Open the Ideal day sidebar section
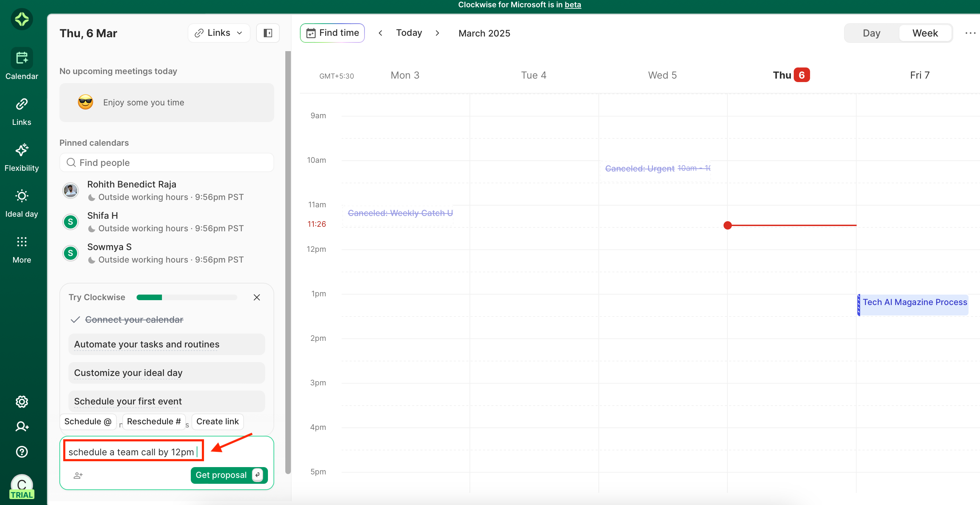 point(22,203)
